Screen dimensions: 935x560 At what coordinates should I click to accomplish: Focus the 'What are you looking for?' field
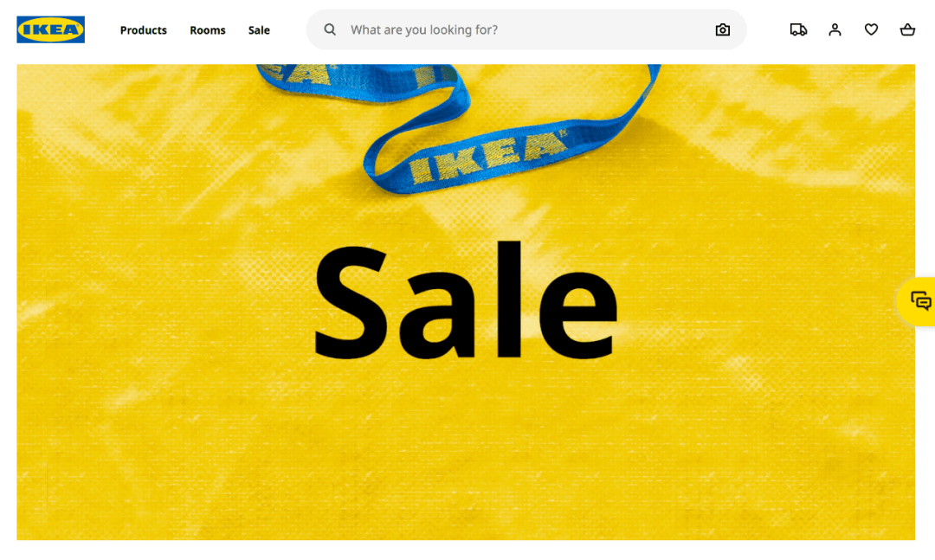(x=525, y=29)
